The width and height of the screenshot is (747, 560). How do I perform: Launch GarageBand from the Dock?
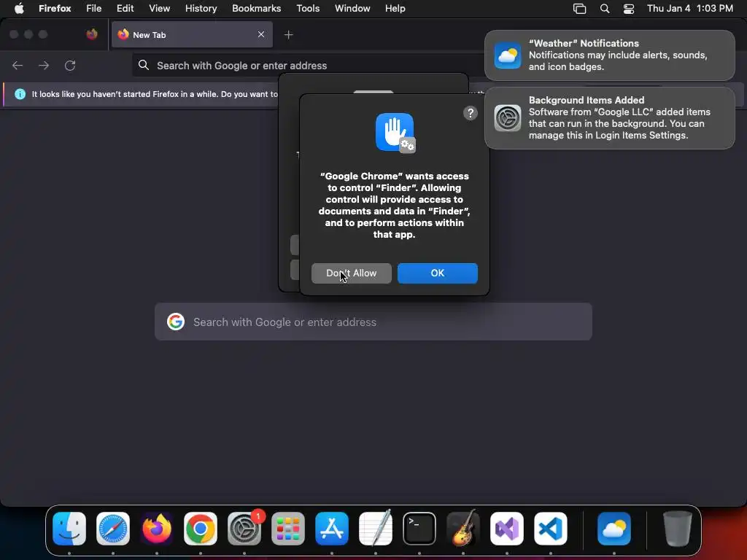[x=463, y=529]
